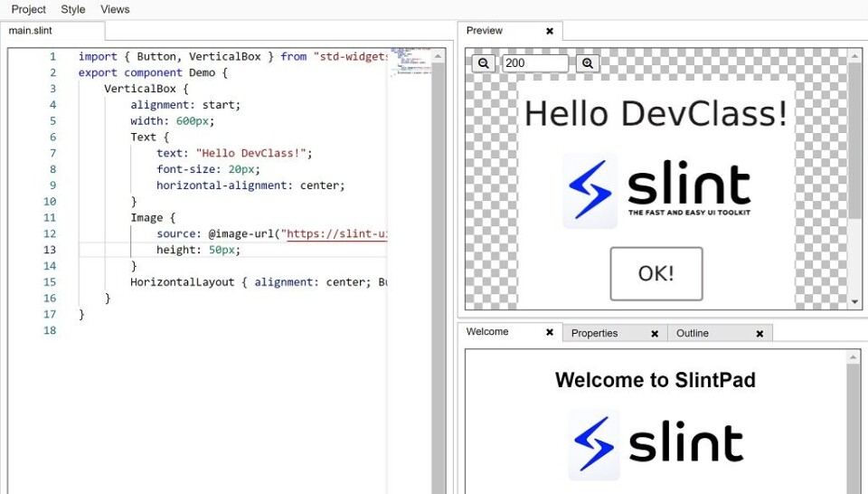868x494 pixels.
Task: Click line number 1 in the gutter
Action: pyautogui.click(x=52, y=56)
